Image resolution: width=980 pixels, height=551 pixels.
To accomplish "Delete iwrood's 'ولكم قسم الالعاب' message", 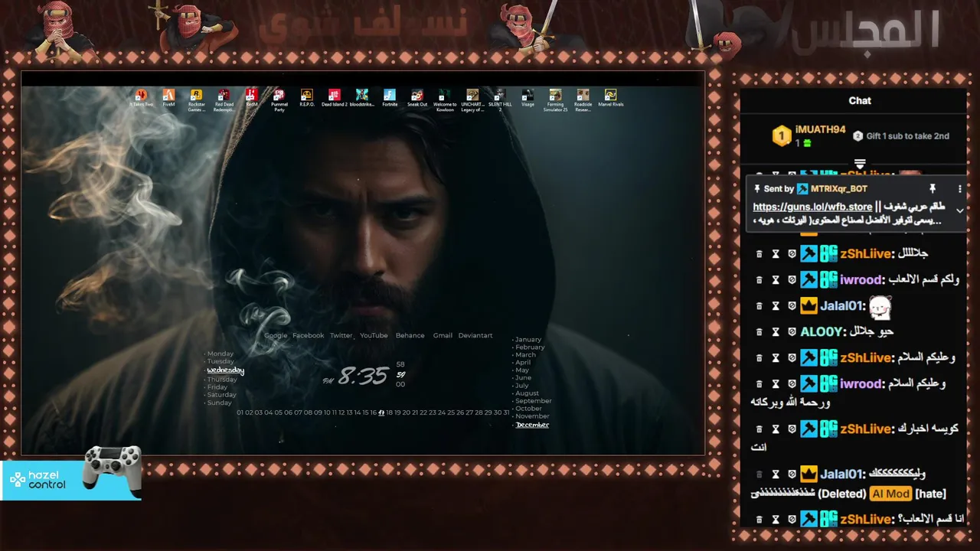I will click(759, 280).
